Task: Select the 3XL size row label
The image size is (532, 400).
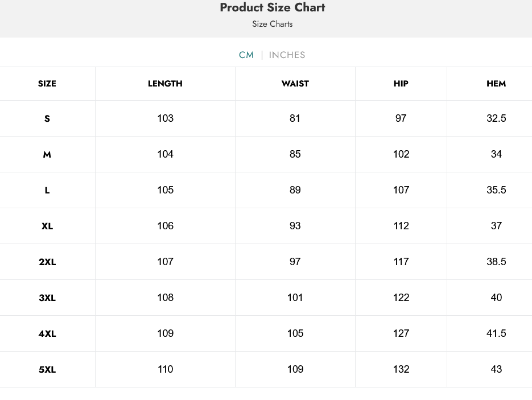Action: click(47, 298)
